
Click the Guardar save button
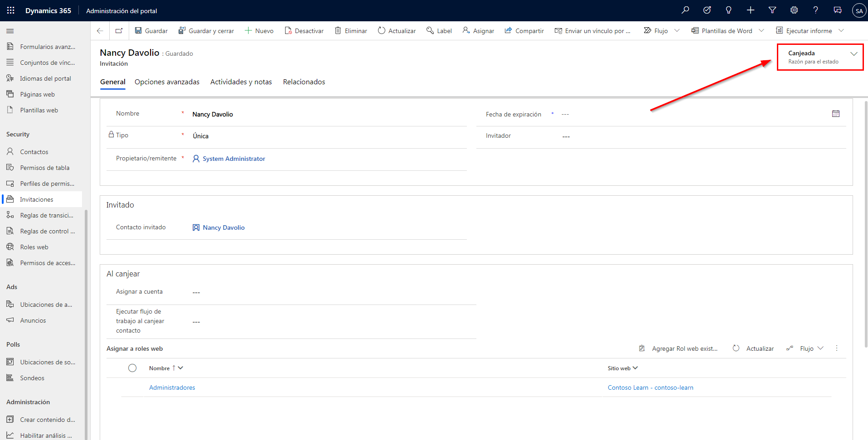pyautogui.click(x=151, y=31)
